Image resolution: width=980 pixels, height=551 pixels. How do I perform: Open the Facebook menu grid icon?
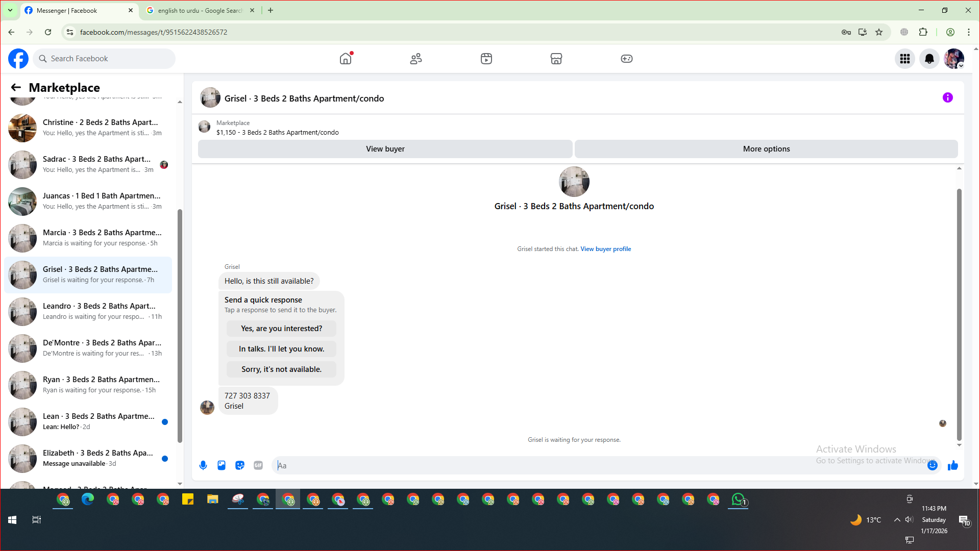[905, 59]
